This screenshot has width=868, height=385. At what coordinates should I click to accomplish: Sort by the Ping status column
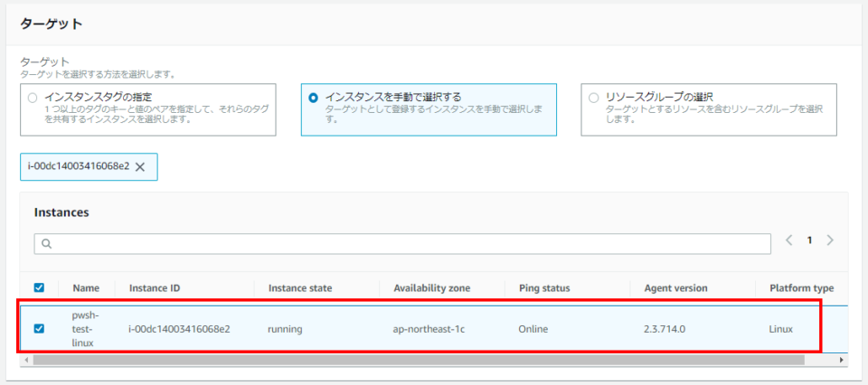pyautogui.click(x=543, y=288)
